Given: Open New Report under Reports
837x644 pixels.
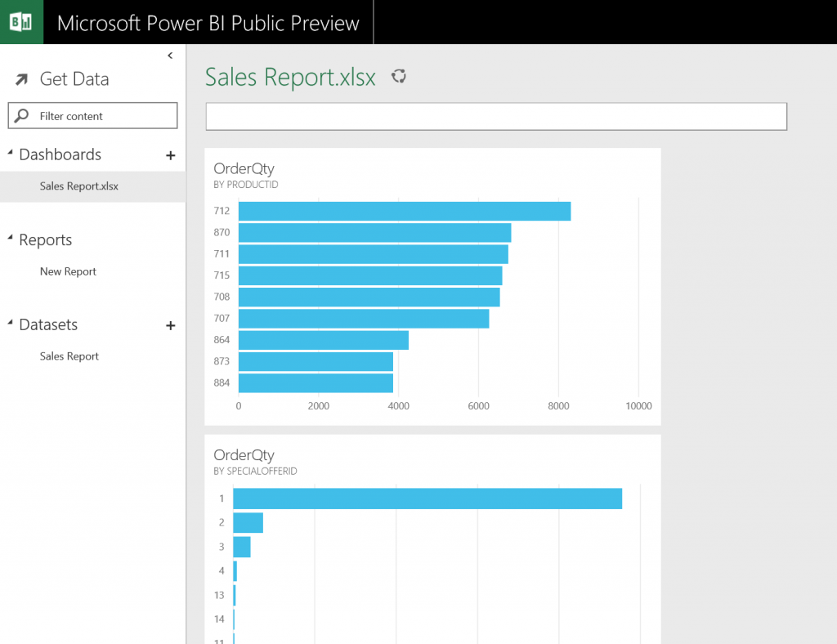Looking at the screenshot, I should 68,271.
